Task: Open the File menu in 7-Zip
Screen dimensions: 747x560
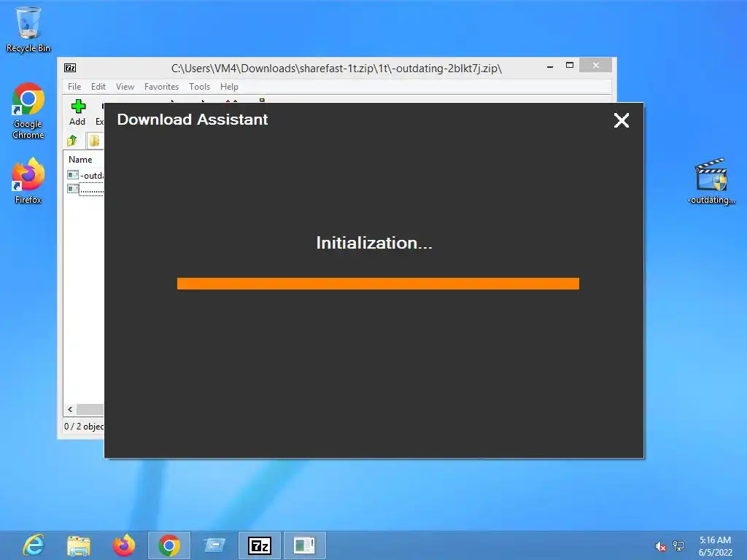Action: (74, 87)
